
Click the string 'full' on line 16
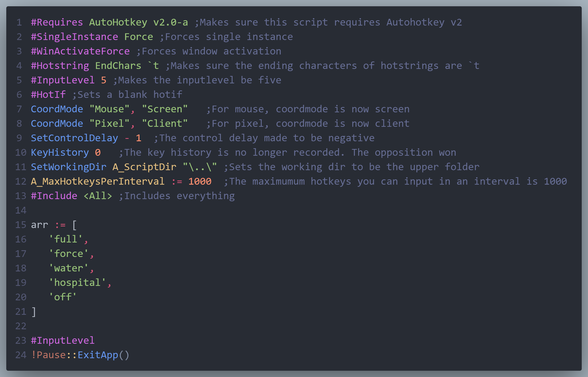pyautogui.click(x=66, y=239)
